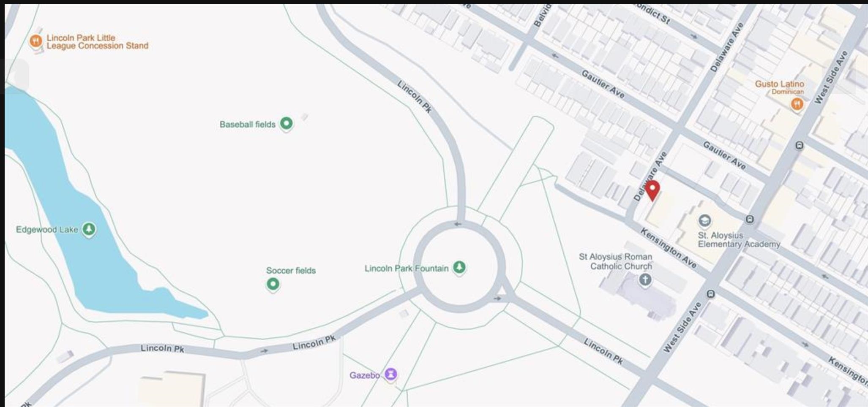This screenshot has height=407, width=868.
Task: Open St Aloysius Roman Catholic Church cross icon
Action: (645, 279)
